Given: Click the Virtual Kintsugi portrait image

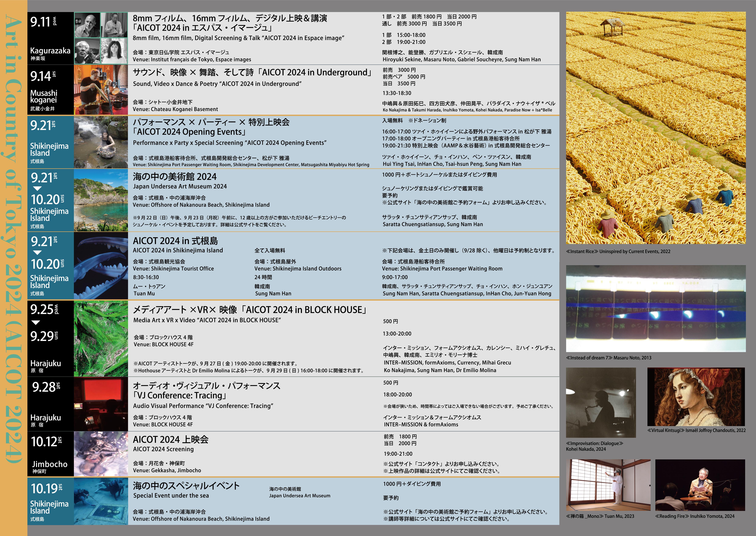Looking at the screenshot, I should 696,396.
